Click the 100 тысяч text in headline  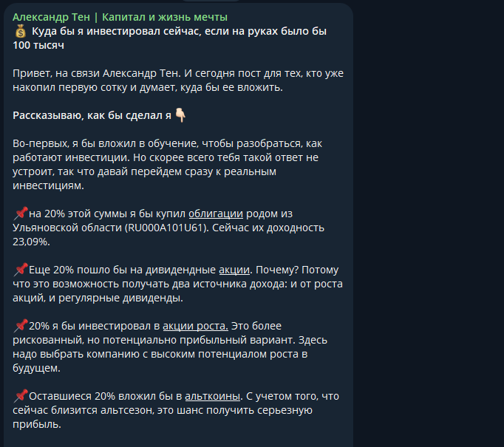tap(38, 45)
